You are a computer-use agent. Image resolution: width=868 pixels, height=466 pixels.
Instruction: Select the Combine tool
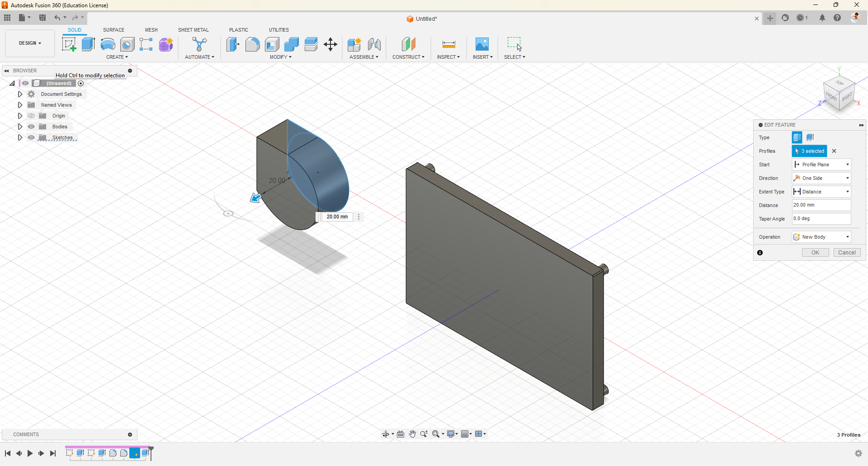pyautogui.click(x=291, y=44)
